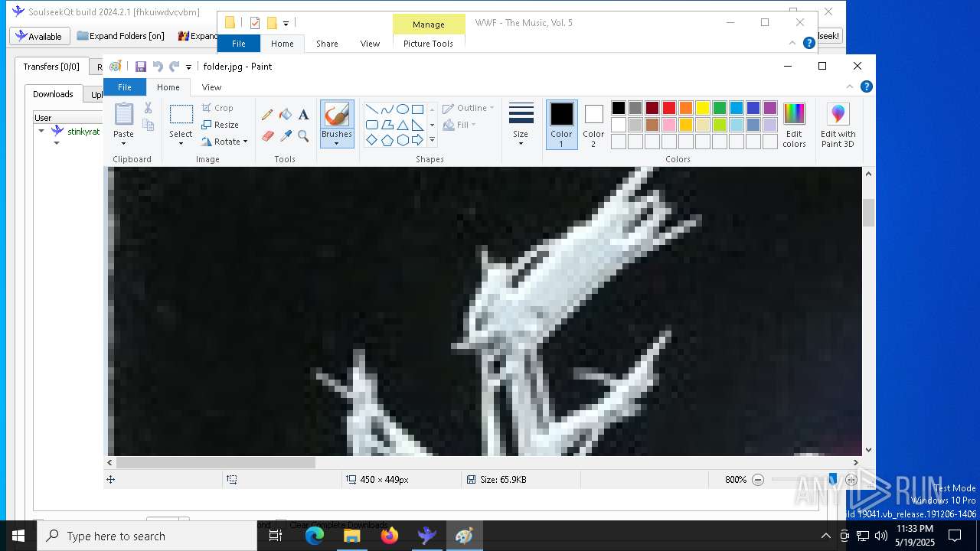Select the Pencil tool in Paint
Viewport: 980px width, 551px height.
pyautogui.click(x=267, y=115)
